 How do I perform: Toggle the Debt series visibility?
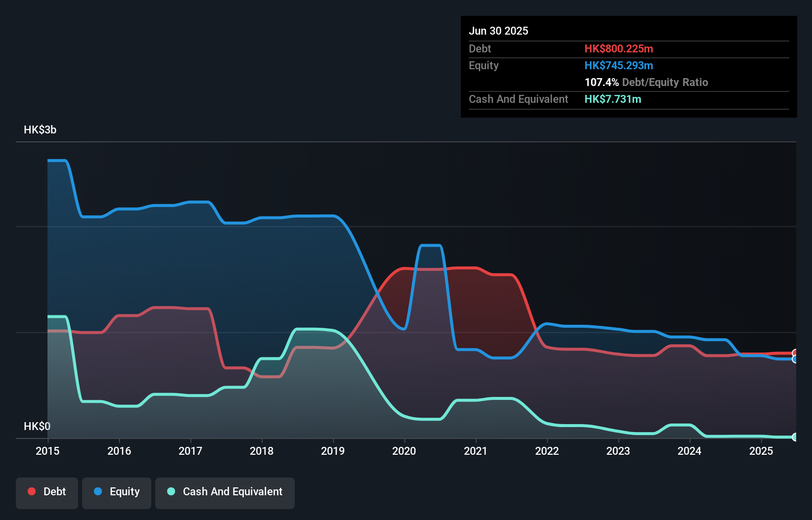coord(47,491)
